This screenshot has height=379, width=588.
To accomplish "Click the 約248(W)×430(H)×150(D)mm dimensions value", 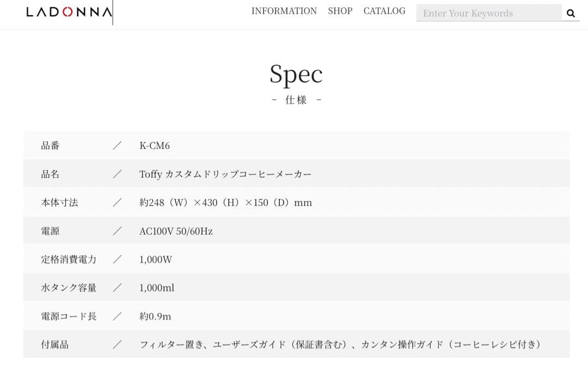I will point(225,203).
